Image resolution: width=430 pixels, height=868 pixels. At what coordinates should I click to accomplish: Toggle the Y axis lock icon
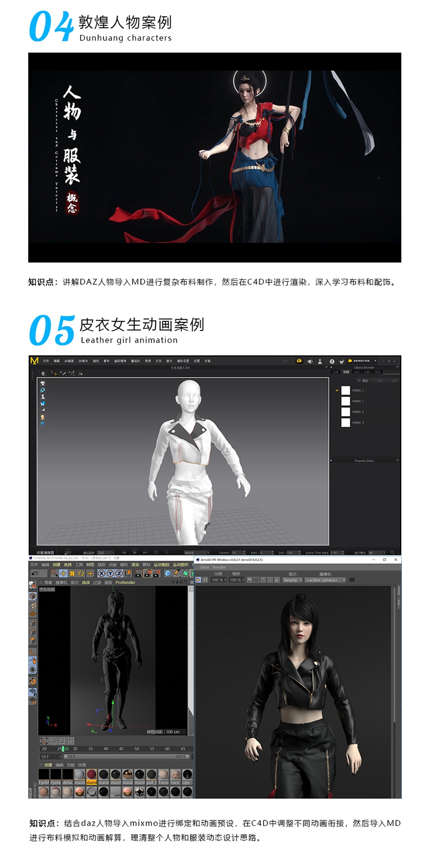click(110, 573)
